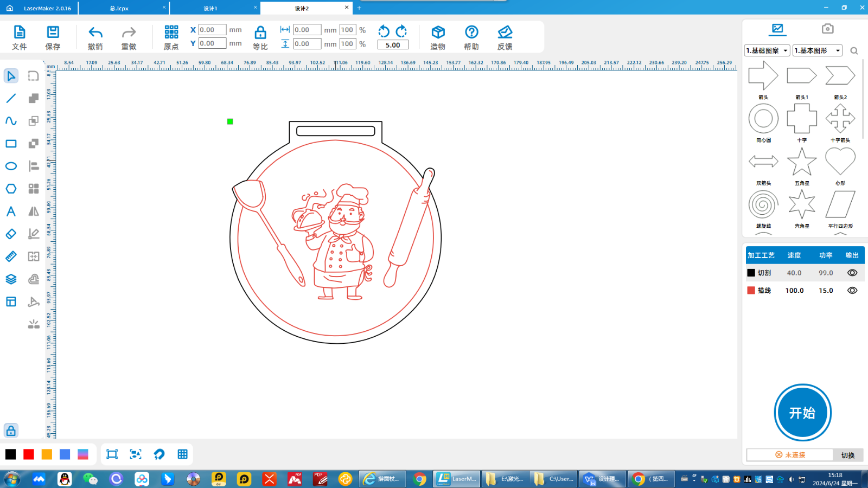Expand the 1.基本图形 dropdown
868x488 pixels.
click(817, 50)
